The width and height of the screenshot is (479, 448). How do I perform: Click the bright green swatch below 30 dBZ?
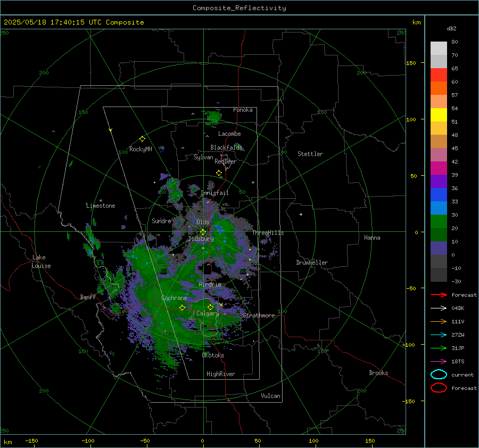tap(439, 222)
